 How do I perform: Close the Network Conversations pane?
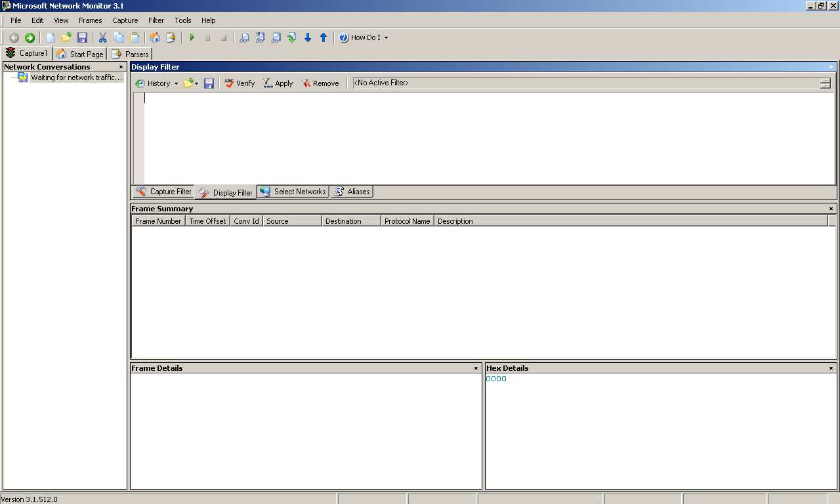121,67
